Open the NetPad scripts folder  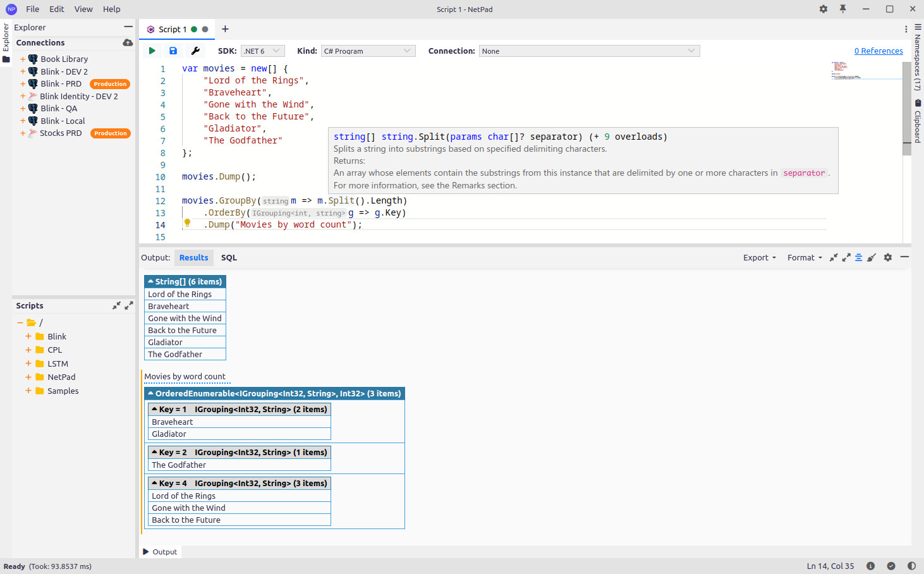61,377
